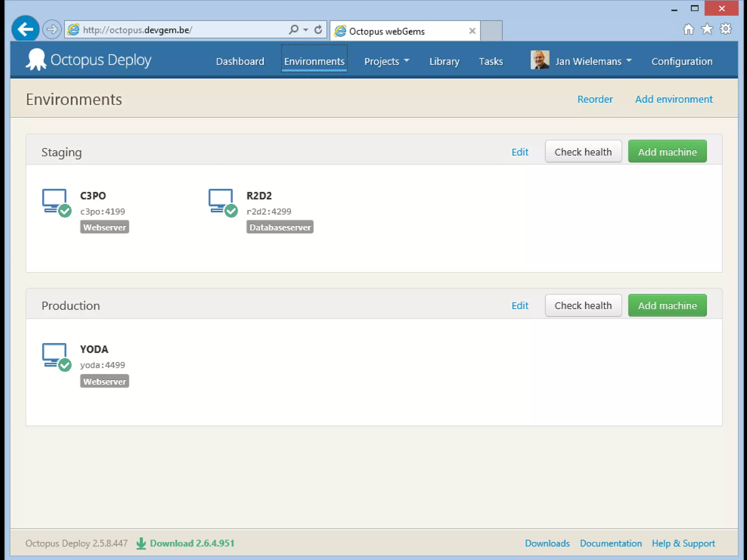Open a new blank browser tab
This screenshot has height=560, width=747.
tap(491, 31)
